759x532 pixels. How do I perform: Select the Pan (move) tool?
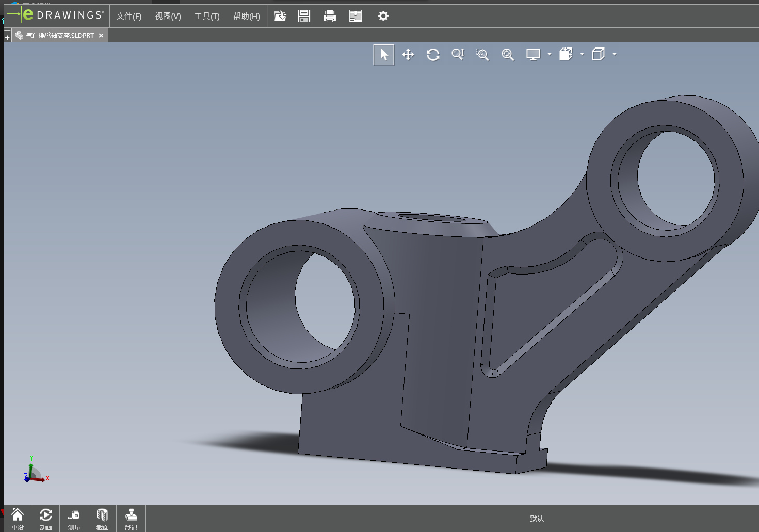pyautogui.click(x=408, y=55)
